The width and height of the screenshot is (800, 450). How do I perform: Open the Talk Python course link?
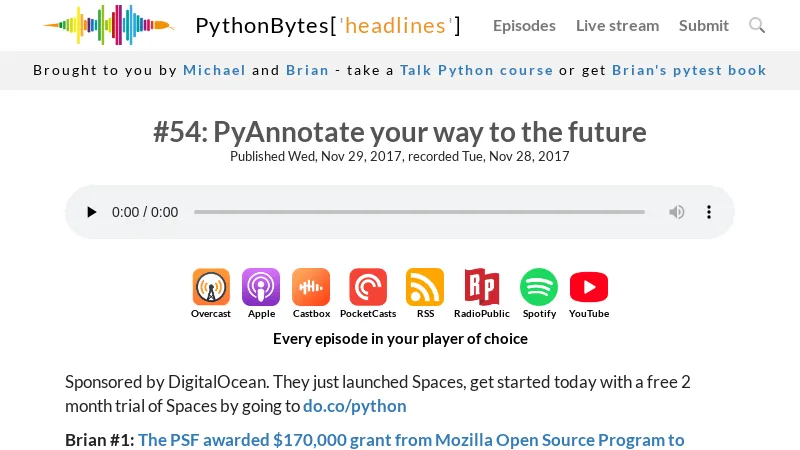click(476, 70)
